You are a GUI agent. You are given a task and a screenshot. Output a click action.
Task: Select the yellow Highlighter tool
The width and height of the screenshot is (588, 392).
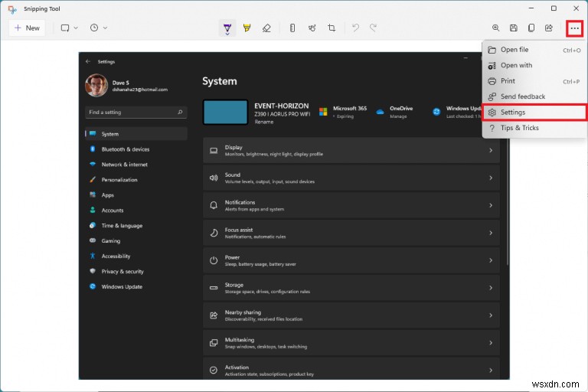point(247,28)
